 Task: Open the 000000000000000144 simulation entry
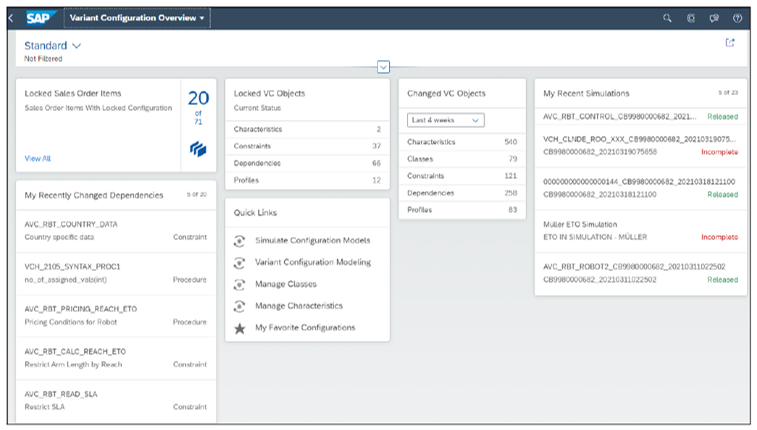click(x=641, y=188)
